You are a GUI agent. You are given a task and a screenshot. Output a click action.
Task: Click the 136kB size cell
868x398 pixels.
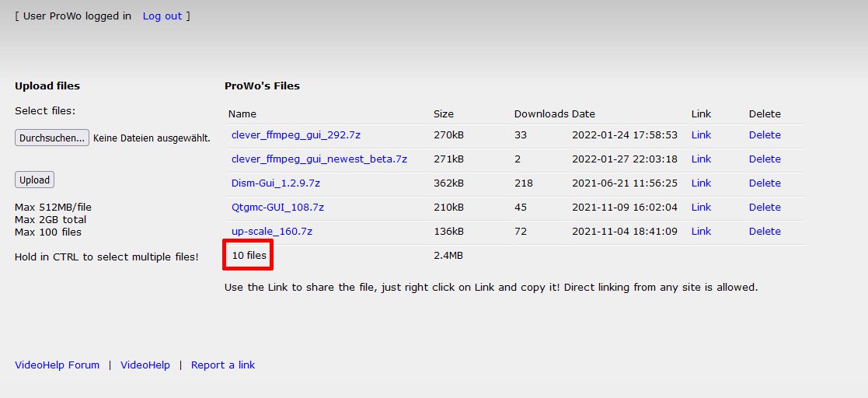click(x=448, y=232)
